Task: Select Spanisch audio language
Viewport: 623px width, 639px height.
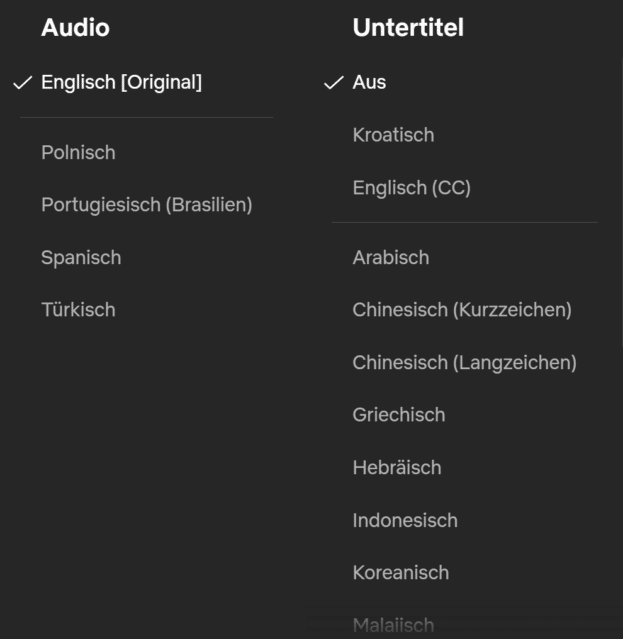Action: pyautogui.click(x=81, y=258)
